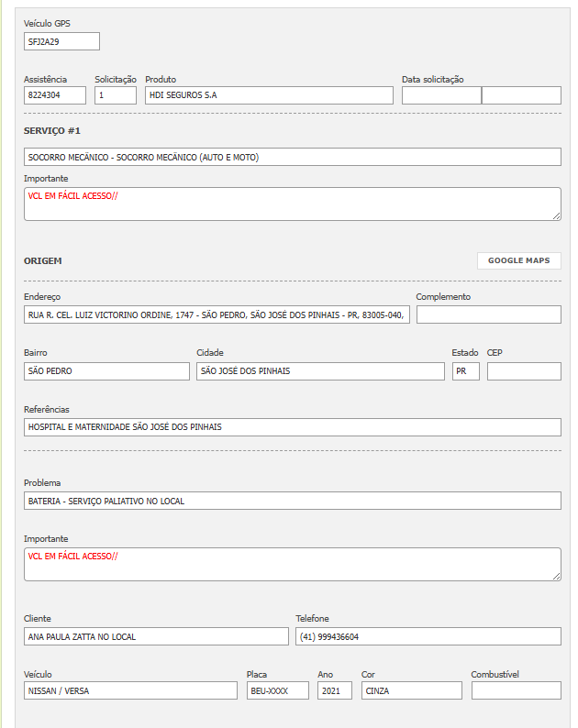The width and height of the screenshot is (578, 728).
Task: Focus the Produto field with HDI SEGUROS
Action: point(269,95)
